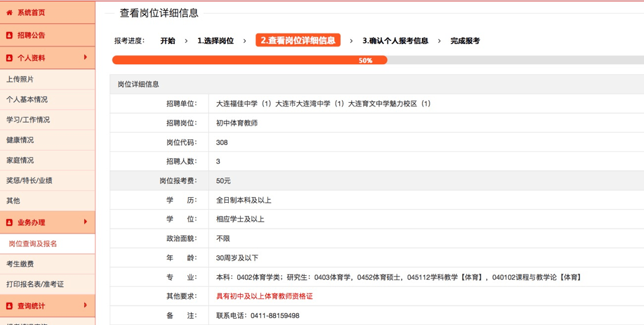Screen dimensions: 644x325
Task: Go to 考生缴费 page
Action: (x=20, y=264)
